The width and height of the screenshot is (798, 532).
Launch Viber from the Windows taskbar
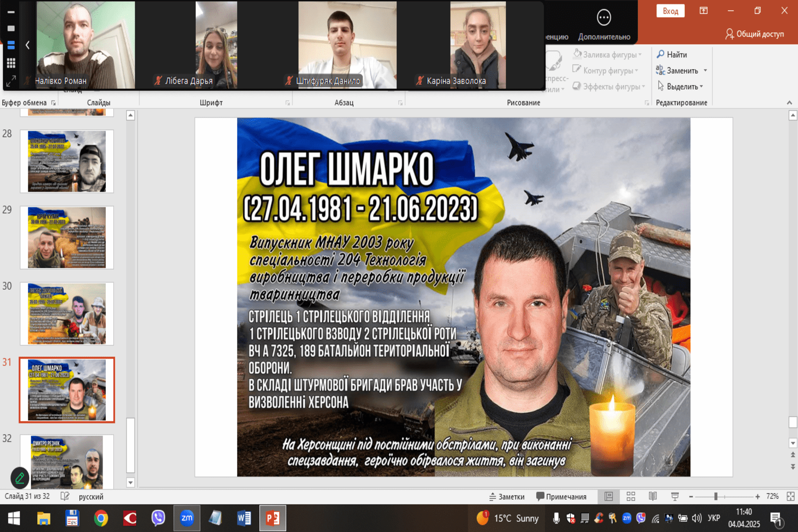158,518
